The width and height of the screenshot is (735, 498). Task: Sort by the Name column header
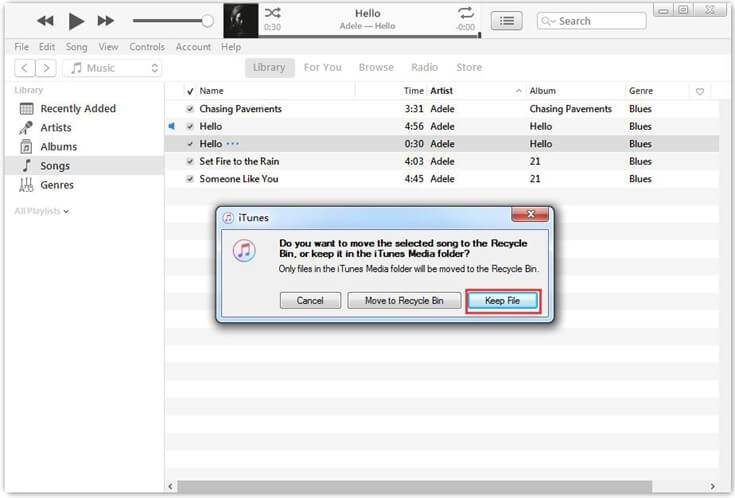tap(211, 91)
